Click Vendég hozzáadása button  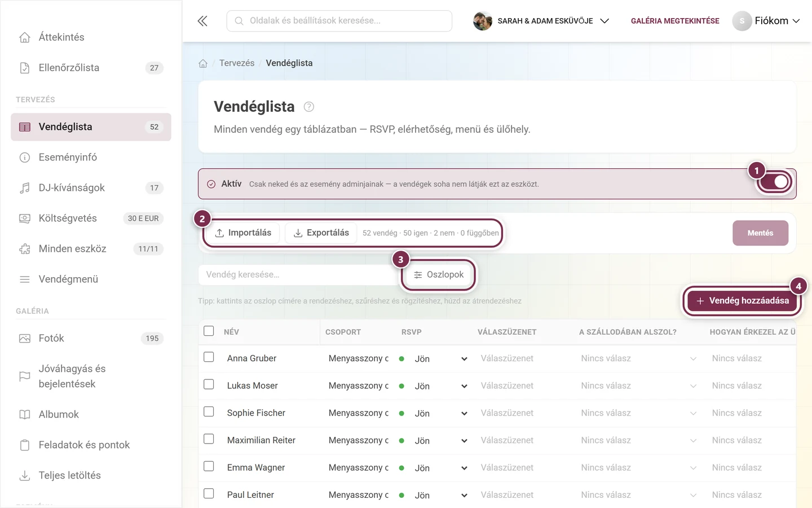coord(743,301)
